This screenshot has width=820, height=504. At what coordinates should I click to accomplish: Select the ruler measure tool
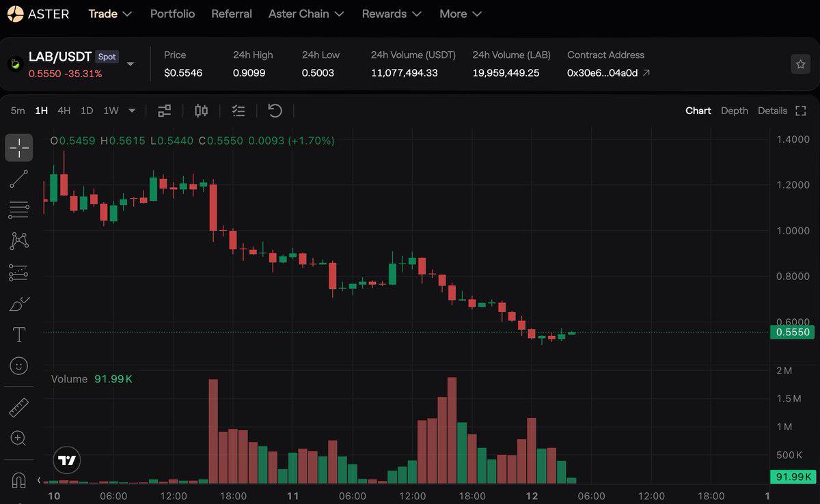[x=19, y=408]
